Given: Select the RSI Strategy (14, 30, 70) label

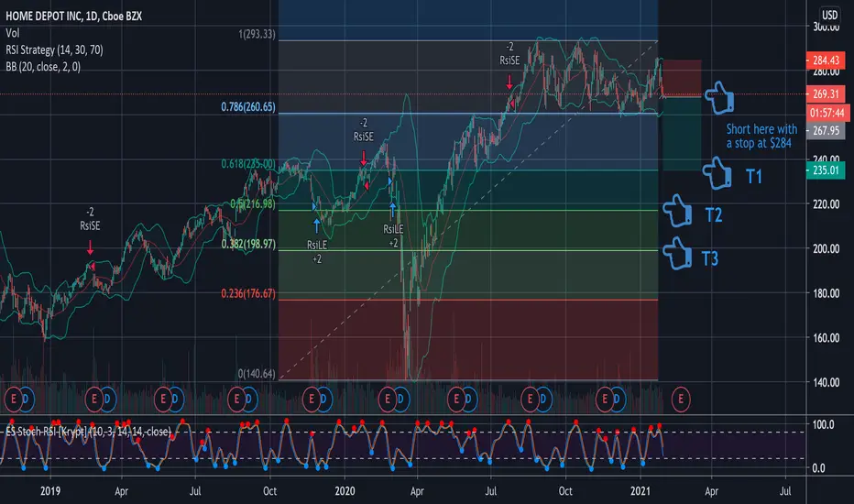Looking at the screenshot, I should 54,50.
